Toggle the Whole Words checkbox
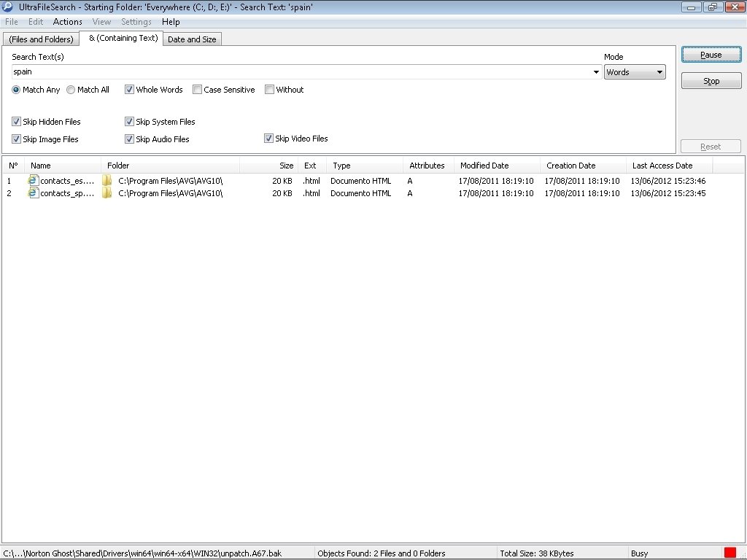This screenshot has width=747, height=560. pyautogui.click(x=129, y=90)
